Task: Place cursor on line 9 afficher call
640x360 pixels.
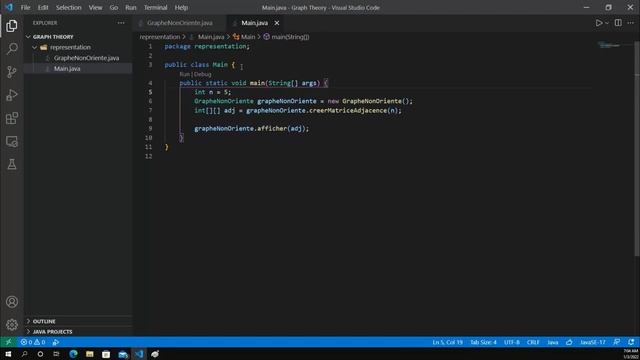Action: 251,129
